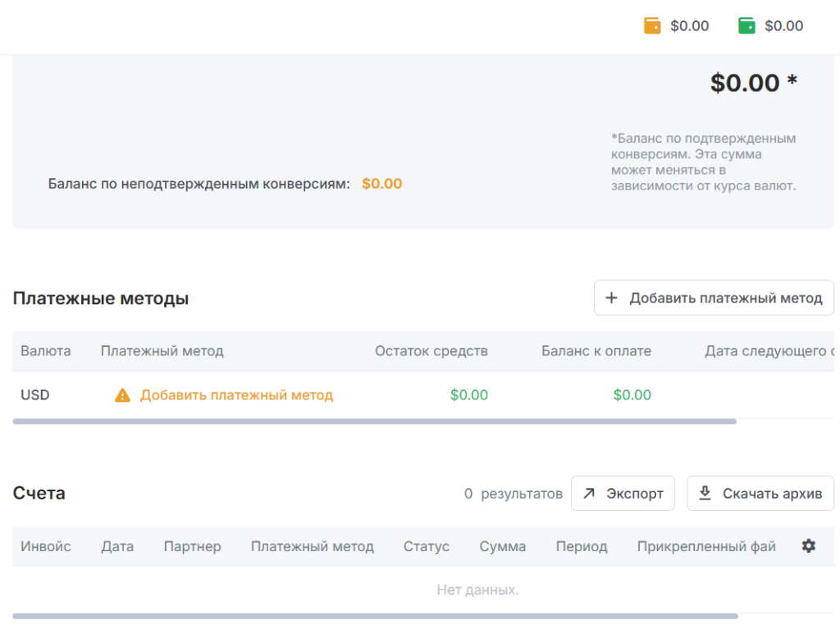Open table settings gear icon
The width and height of the screenshot is (840, 634).
[x=809, y=546]
